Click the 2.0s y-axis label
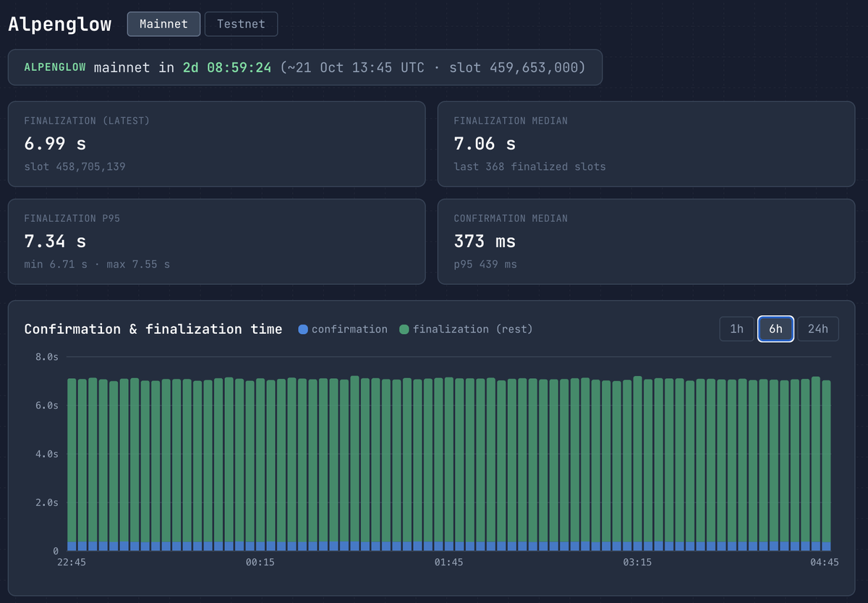The image size is (868, 603). [48, 502]
